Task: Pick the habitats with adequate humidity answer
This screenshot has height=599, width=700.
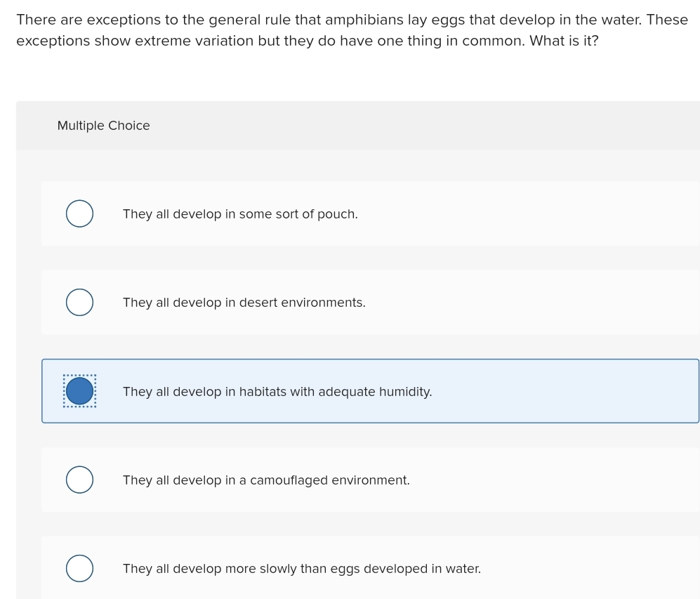Action: coord(277,391)
